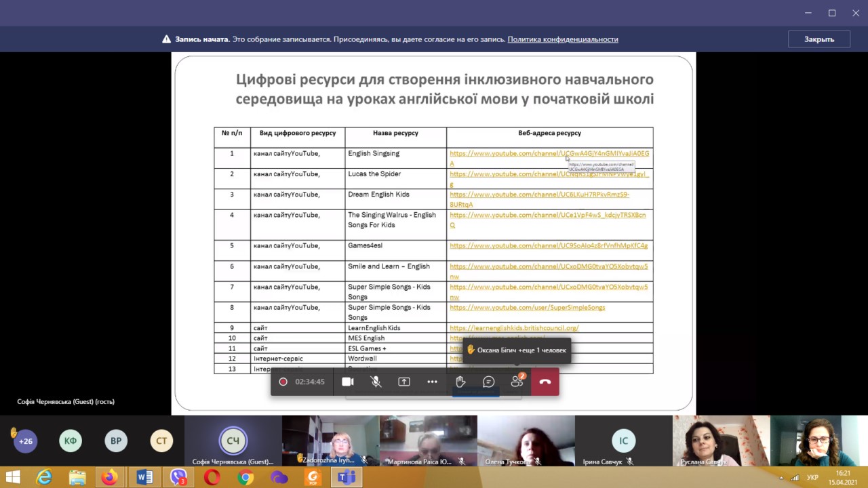Open more actions ellipsis menu
Screen dimensions: 868x488
click(432, 382)
